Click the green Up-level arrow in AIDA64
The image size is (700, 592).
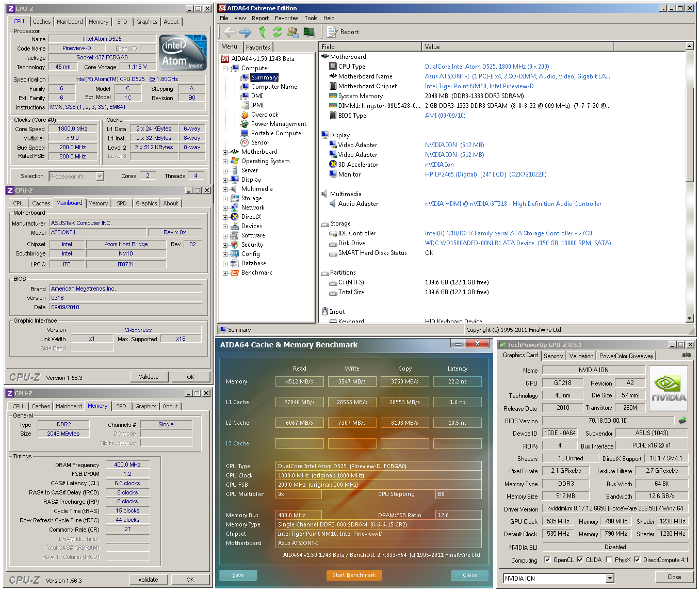tap(262, 32)
